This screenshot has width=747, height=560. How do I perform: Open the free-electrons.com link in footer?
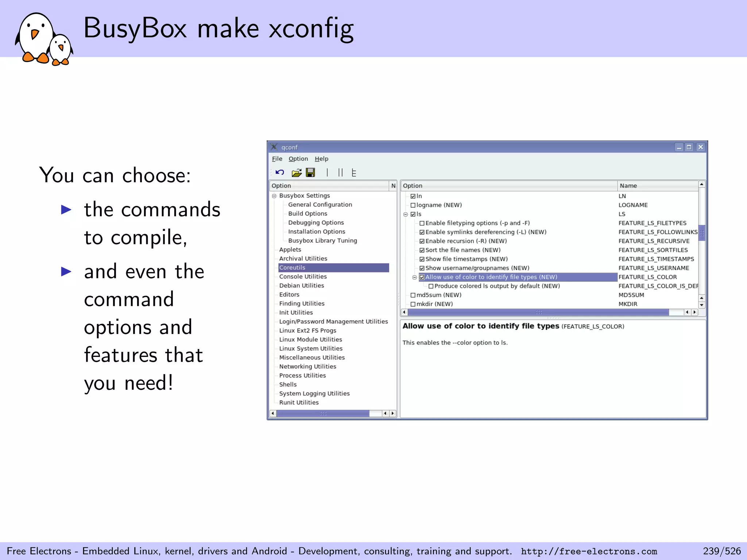[x=589, y=551]
